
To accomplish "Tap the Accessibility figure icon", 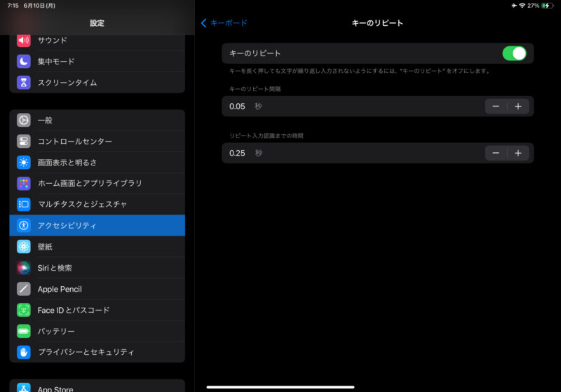I will point(24,225).
